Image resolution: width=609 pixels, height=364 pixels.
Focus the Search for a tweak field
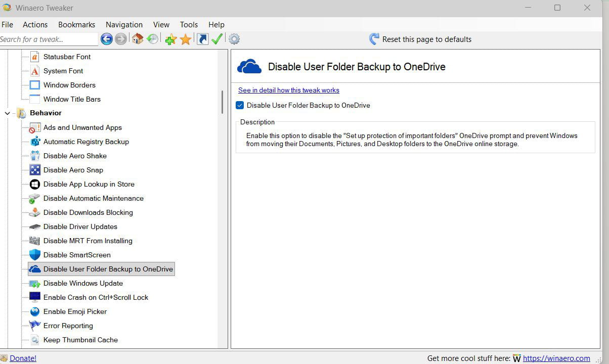coord(48,39)
